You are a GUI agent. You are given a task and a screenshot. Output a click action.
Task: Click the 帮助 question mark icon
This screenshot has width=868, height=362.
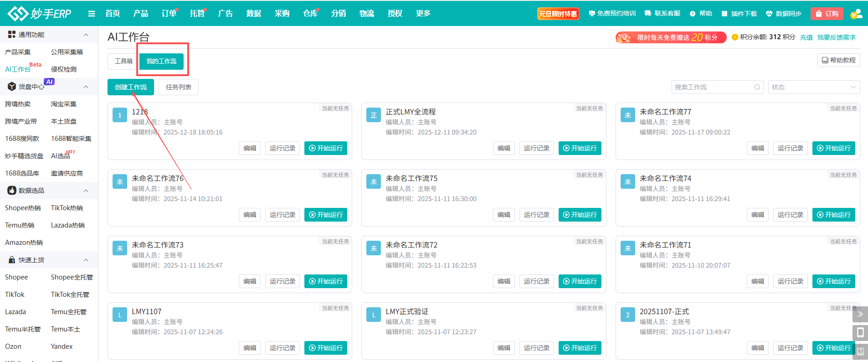pyautogui.click(x=693, y=14)
